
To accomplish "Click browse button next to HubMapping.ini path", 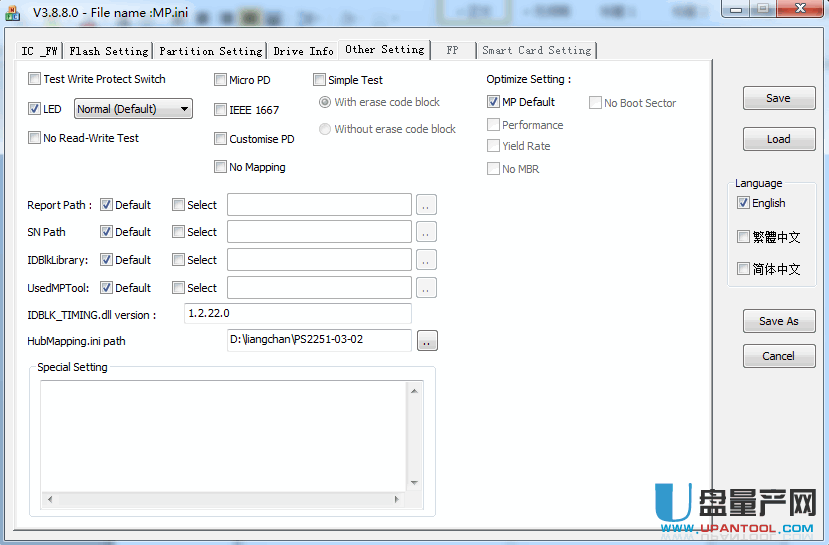I will pyautogui.click(x=427, y=341).
